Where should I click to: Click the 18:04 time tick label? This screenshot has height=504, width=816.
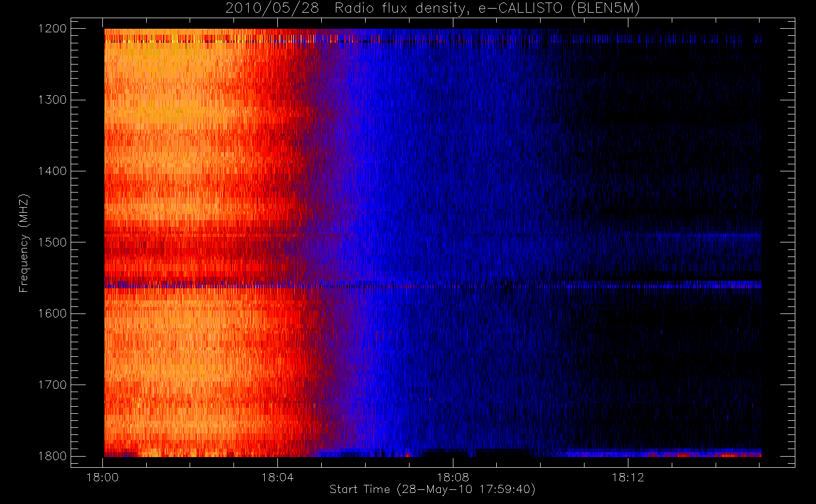tap(278, 477)
